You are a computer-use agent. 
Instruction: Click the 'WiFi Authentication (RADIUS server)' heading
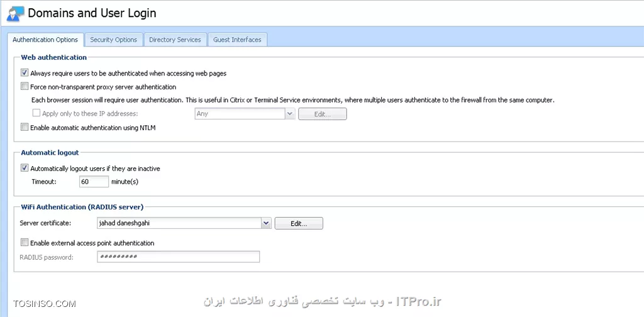click(82, 206)
